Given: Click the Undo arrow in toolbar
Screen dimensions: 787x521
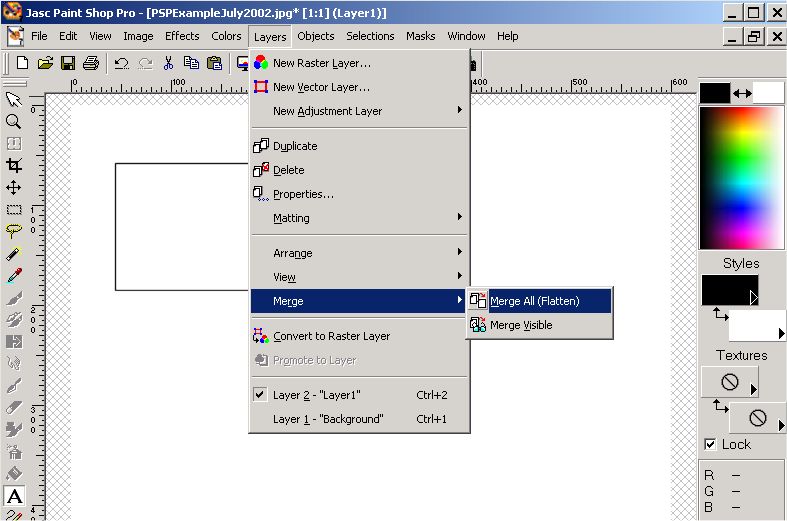Looking at the screenshot, I should pos(121,63).
